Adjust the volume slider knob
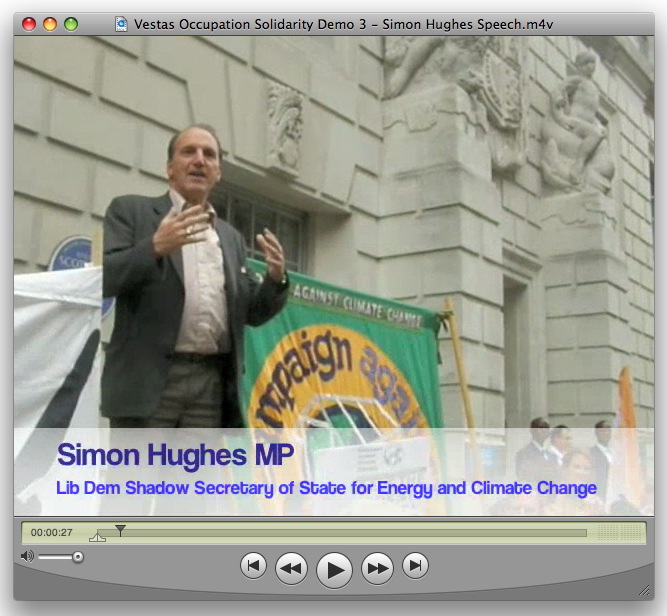The height and width of the screenshot is (616, 667). point(77,557)
